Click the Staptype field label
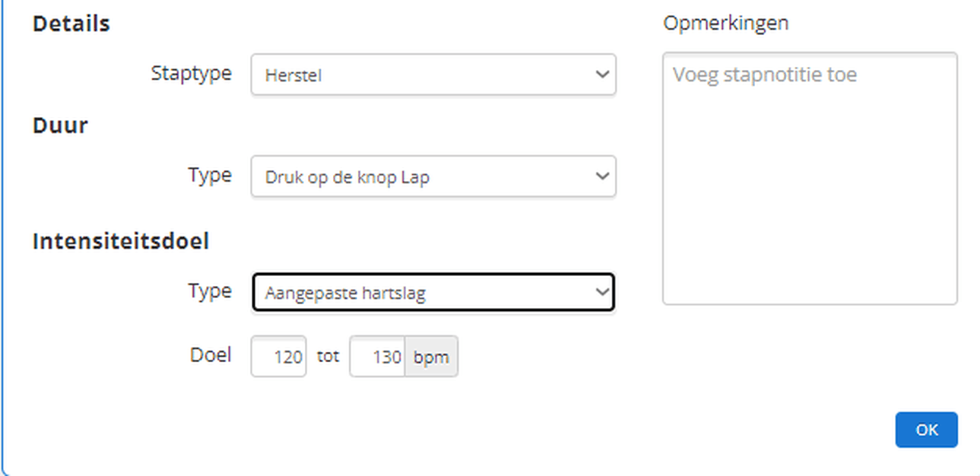980x476 pixels. tap(191, 74)
